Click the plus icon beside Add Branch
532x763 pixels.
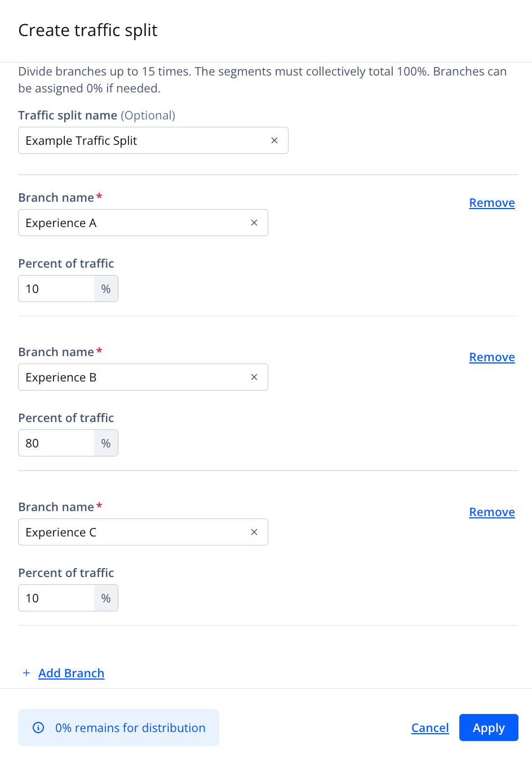click(x=26, y=673)
